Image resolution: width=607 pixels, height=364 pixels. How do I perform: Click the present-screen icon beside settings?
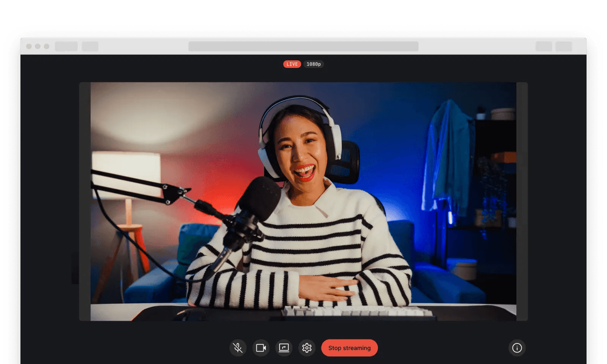[284, 348]
